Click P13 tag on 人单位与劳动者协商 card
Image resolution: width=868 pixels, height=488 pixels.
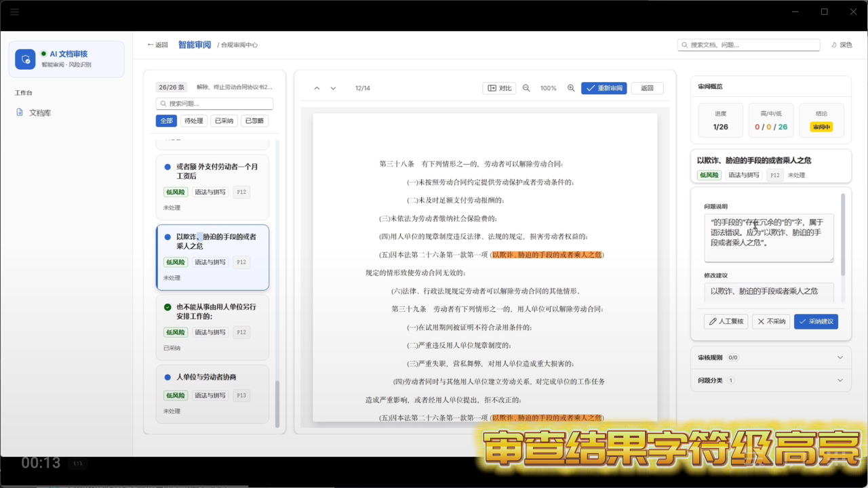pyautogui.click(x=241, y=395)
